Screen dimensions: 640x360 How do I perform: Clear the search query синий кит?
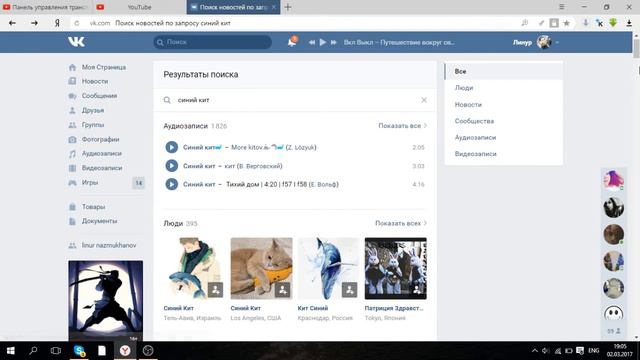(424, 100)
